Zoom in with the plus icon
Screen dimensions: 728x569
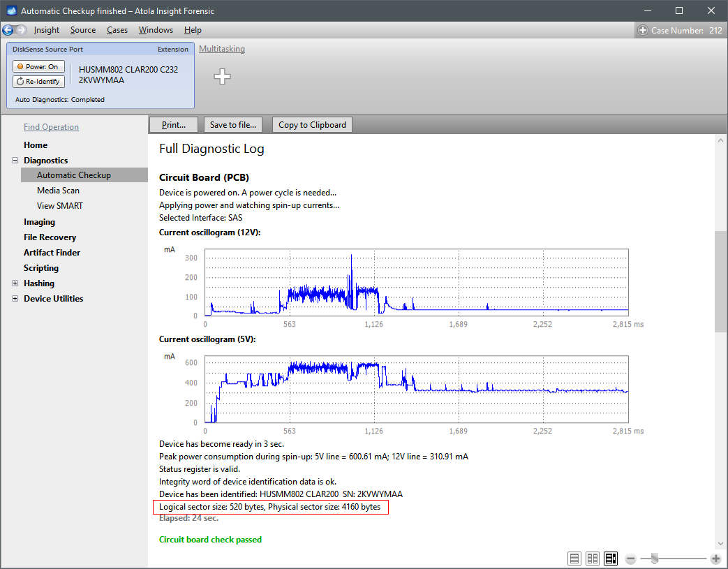click(x=715, y=559)
